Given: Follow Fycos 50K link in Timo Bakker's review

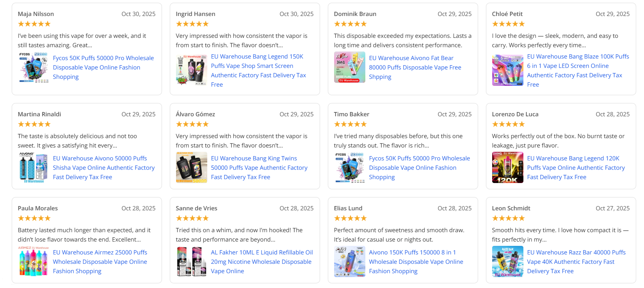Looking at the screenshot, I should point(419,167).
